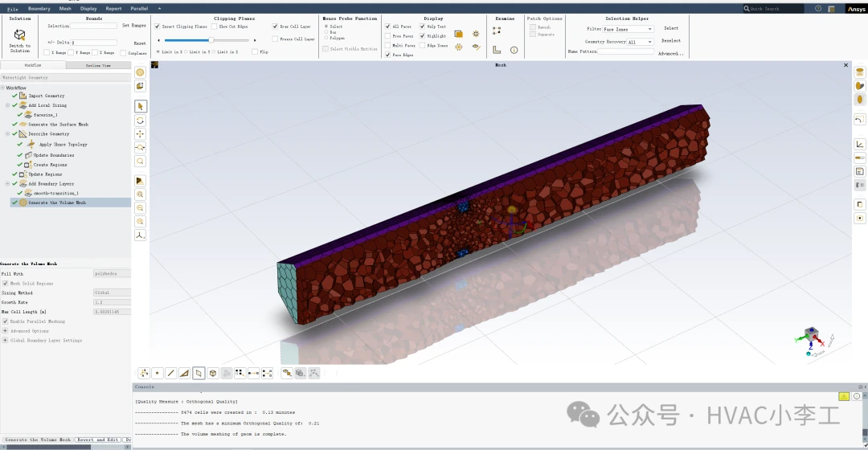The height and width of the screenshot is (450, 868).
Task: Collapse the ribbon with the arrow
Action: [x=159, y=8]
